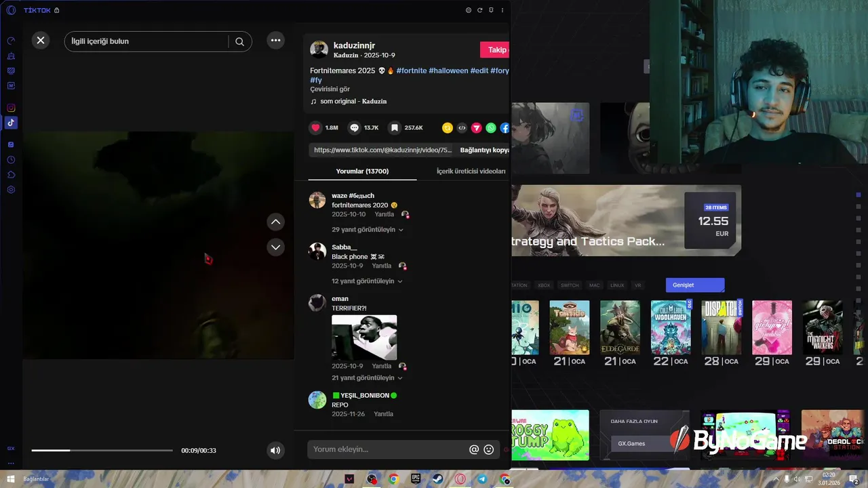Open the Woolhaven game cover

click(671, 327)
